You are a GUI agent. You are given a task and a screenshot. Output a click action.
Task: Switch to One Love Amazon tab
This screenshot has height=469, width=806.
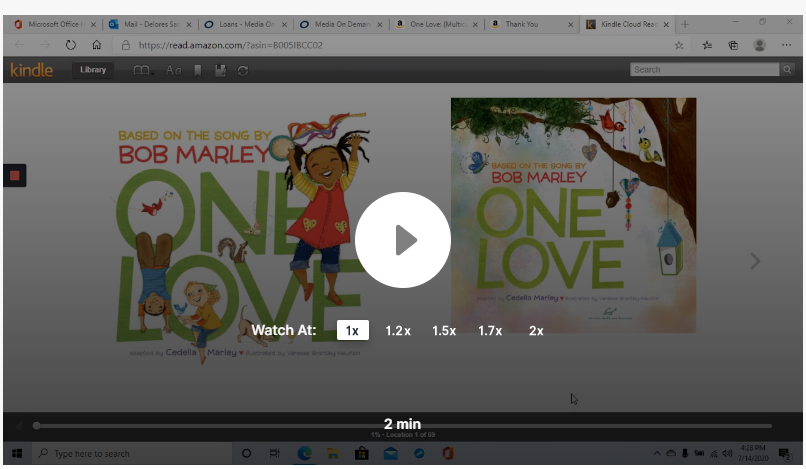[437, 24]
